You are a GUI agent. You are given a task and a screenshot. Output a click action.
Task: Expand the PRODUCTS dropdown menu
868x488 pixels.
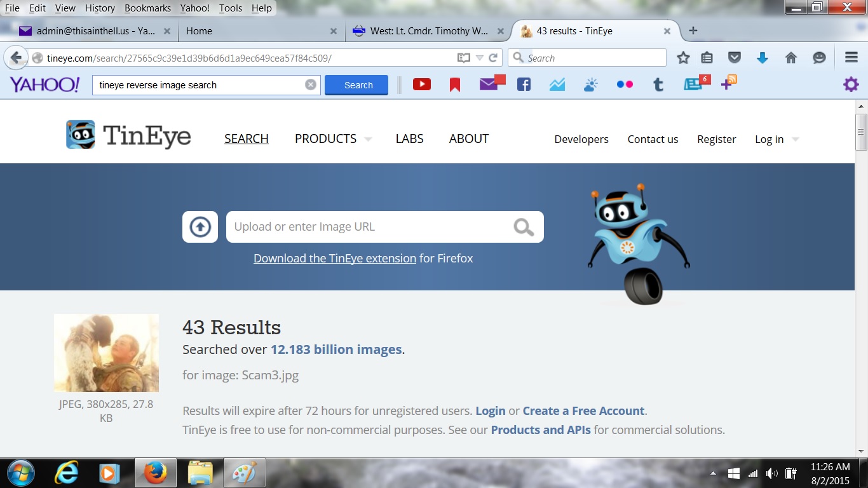point(332,139)
